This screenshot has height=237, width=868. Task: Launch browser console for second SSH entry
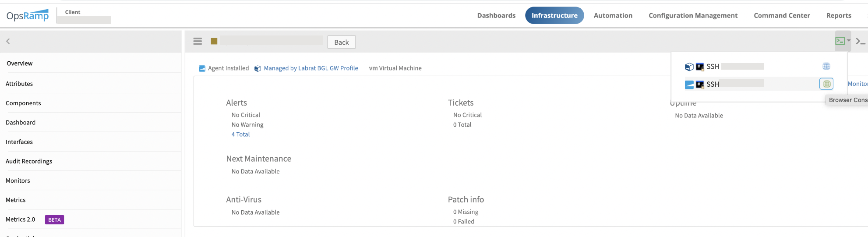pyautogui.click(x=826, y=84)
